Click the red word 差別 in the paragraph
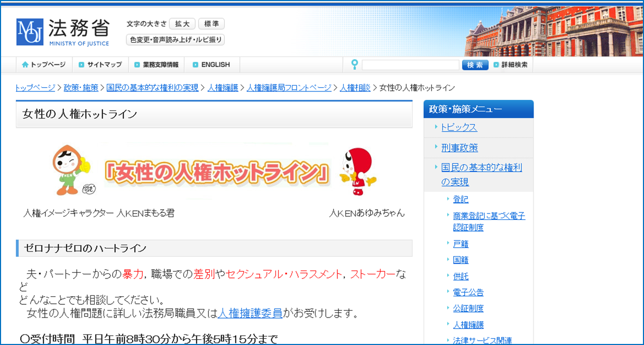644x345 pixels. tap(204, 274)
